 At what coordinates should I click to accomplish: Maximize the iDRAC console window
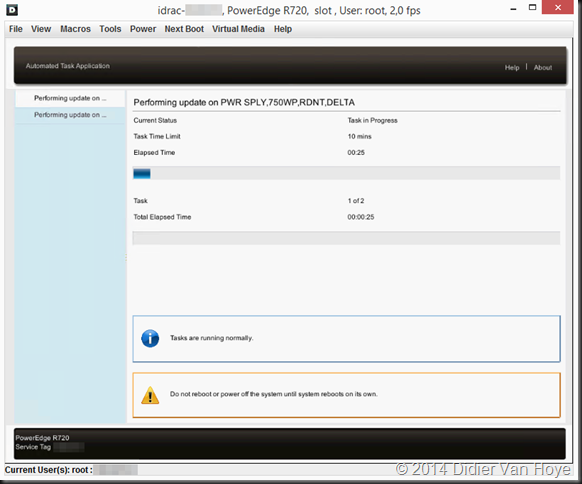coord(533,8)
